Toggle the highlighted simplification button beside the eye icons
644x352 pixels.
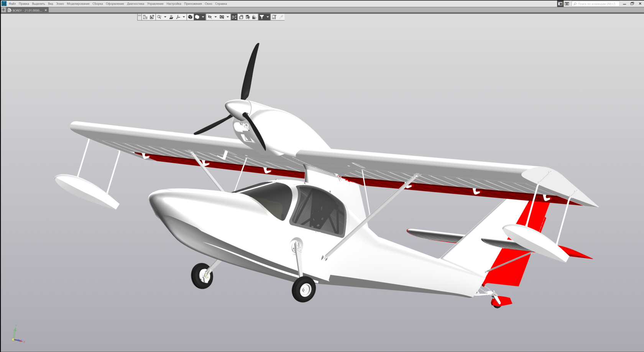point(234,17)
